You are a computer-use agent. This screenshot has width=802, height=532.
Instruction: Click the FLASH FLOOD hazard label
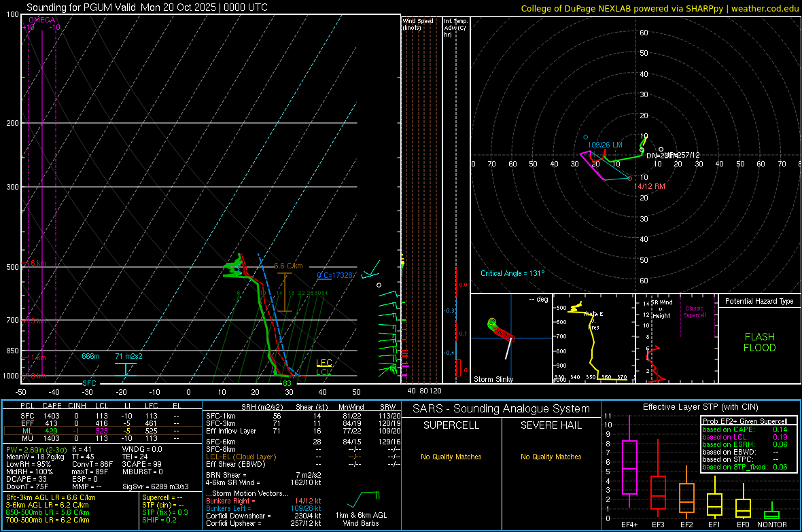tap(759, 342)
